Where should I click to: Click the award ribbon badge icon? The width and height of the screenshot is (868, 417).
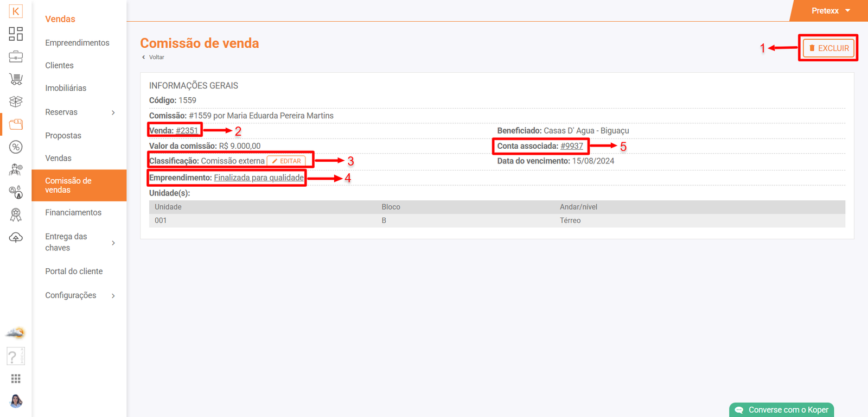(x=16, y=215)
